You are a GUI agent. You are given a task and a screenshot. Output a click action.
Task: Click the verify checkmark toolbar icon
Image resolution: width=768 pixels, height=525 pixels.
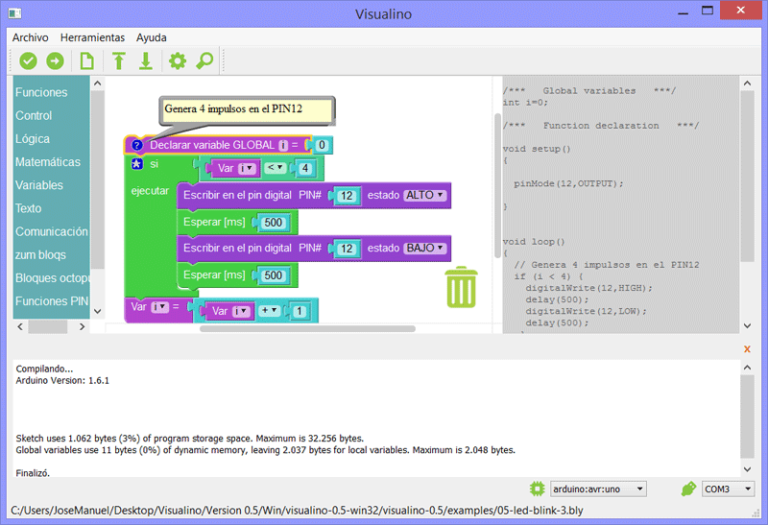pos(28,61)
